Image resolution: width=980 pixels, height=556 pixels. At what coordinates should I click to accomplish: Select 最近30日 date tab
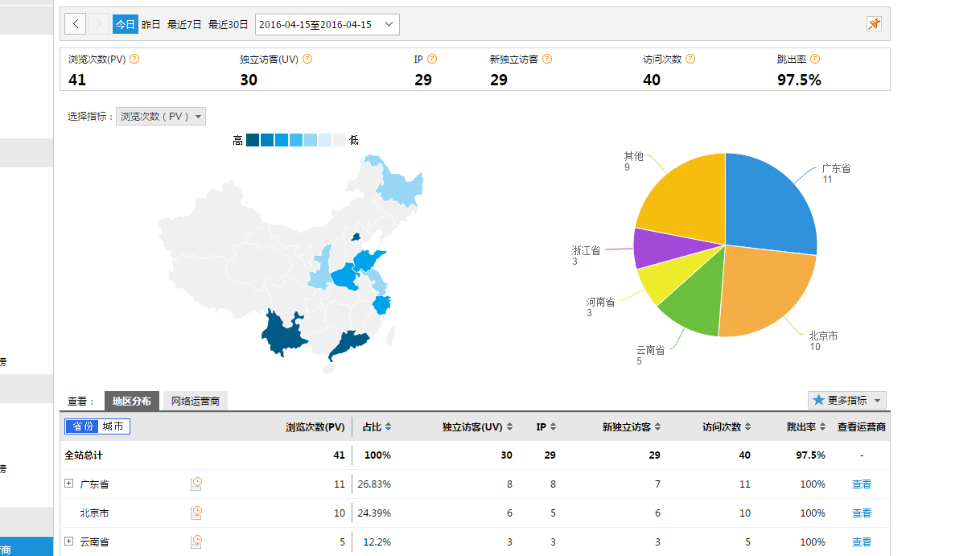click(229, 24)
